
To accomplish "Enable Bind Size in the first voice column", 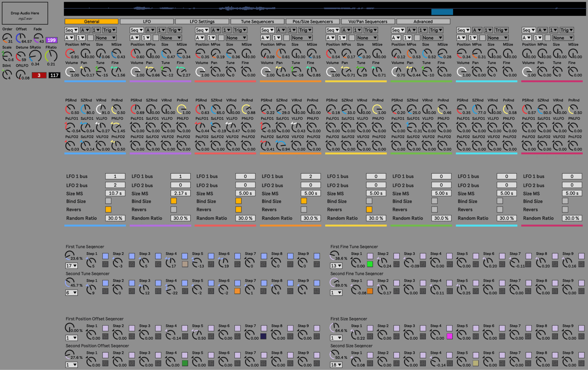I will [x=108, y=201].
